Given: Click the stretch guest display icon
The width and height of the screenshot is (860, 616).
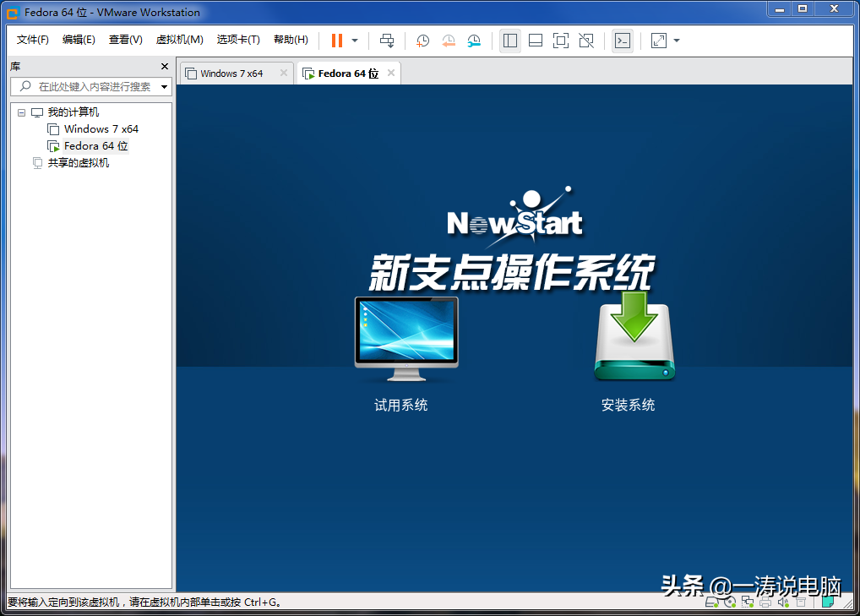Looking at the screenshot, I should (658, 41).
